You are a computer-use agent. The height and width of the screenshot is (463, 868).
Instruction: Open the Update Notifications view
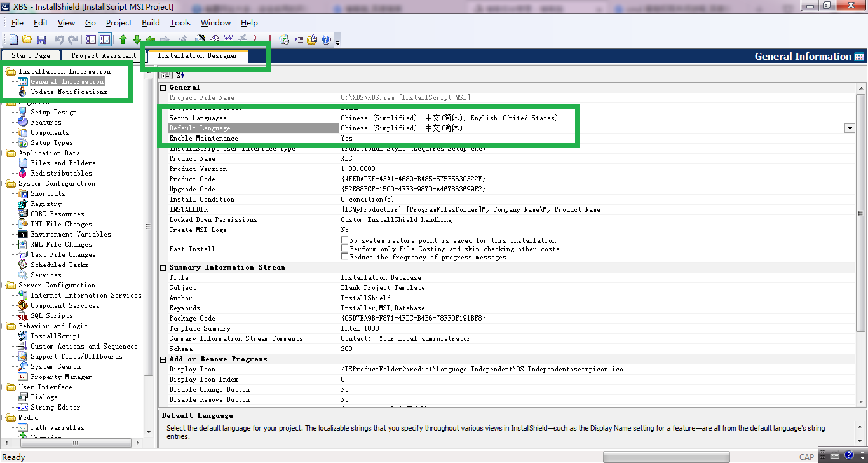tap(69, 92)
